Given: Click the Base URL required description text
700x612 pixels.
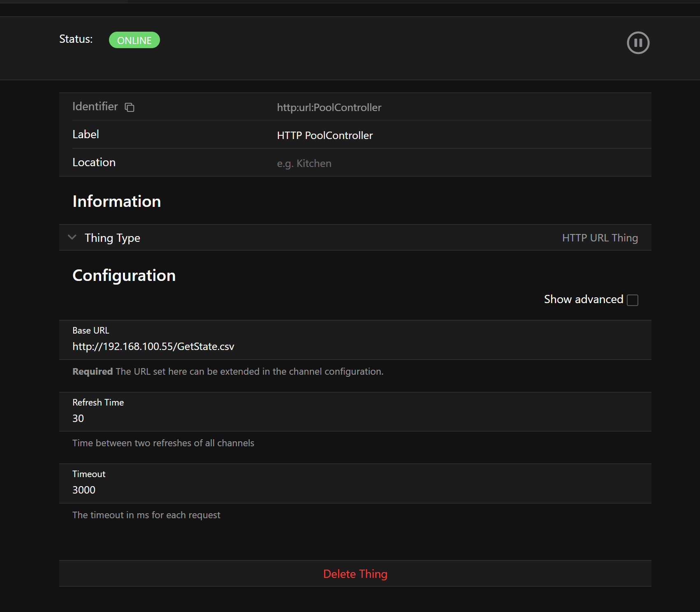Looking at the screenshot, I should pos(228,371).
